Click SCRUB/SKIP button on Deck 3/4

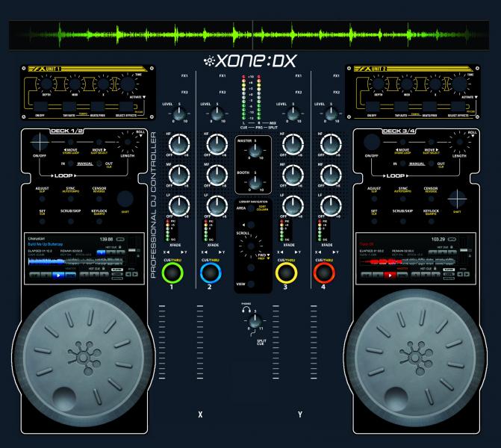pyautogui.click(x=402, y=221)
